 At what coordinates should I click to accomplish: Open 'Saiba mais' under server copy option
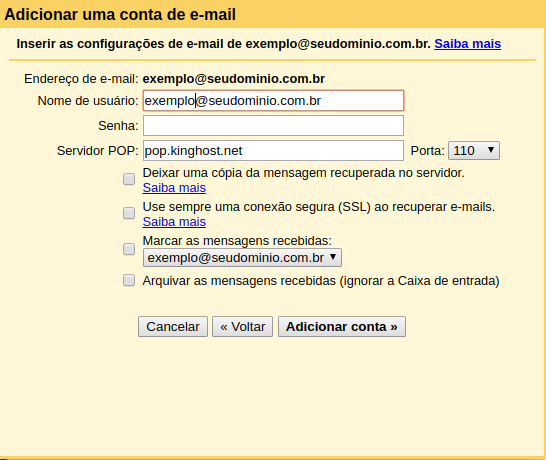[174, 188]
